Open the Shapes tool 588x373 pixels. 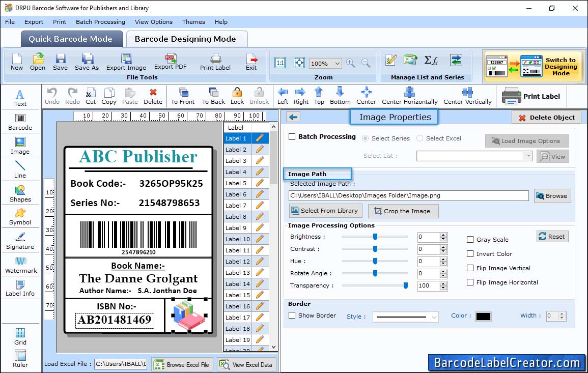tap(20, 193)
